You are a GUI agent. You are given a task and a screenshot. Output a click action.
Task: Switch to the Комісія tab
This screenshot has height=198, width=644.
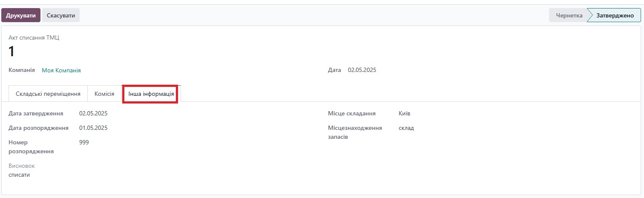point(104,94)
